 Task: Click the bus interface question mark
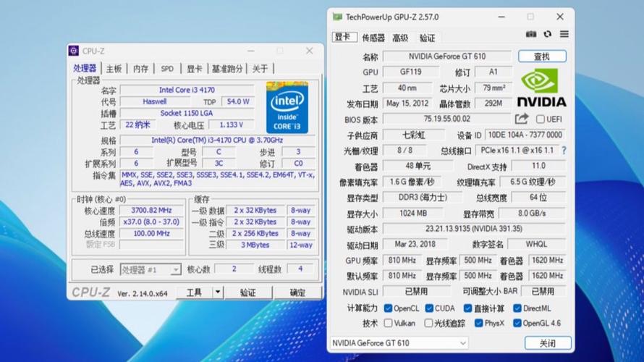tap(564, 151)
